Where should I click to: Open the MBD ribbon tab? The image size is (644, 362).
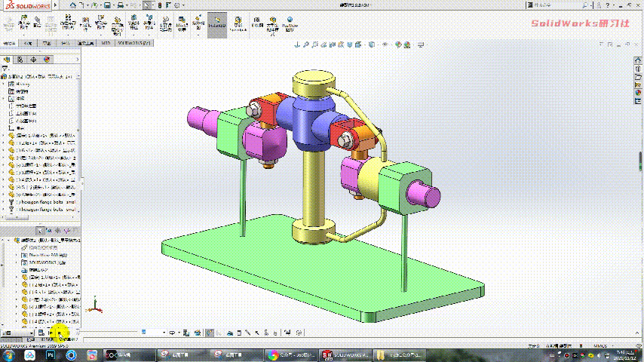[x=106, y=43]
